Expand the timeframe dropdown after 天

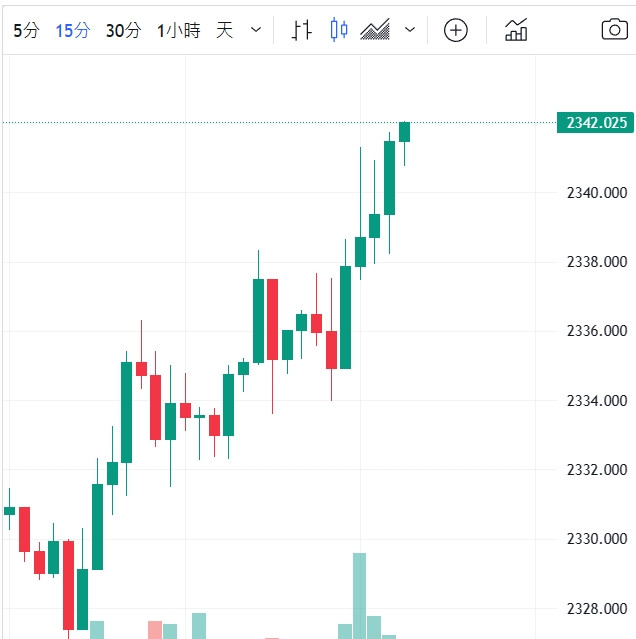coord(256,30)
